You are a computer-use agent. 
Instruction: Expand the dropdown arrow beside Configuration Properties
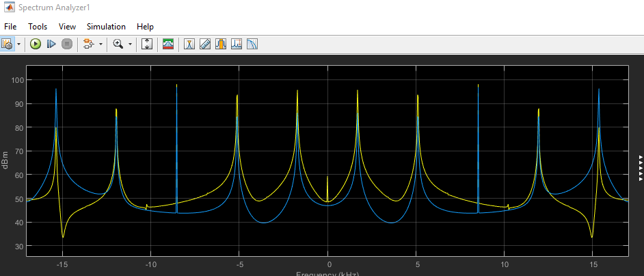(18, 44)
